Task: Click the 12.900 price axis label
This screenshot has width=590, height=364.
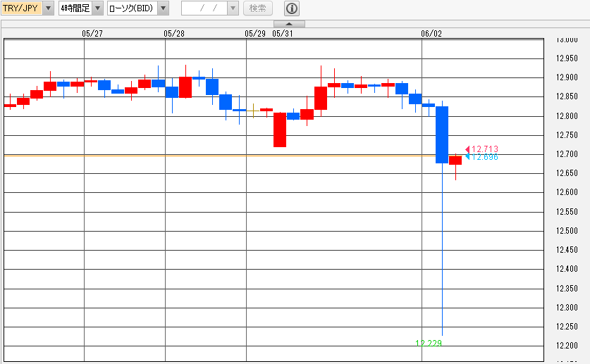Action: pyautogui.click(x=567, y=77)
